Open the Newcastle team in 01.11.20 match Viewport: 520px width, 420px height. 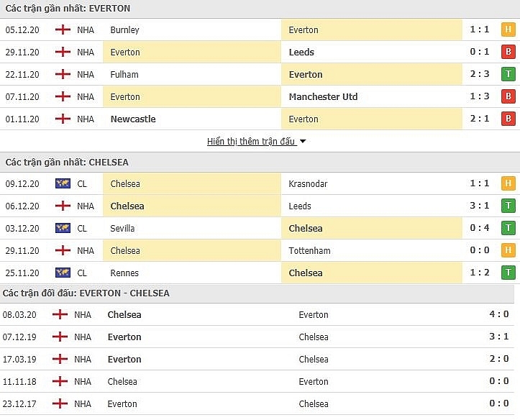click(x=133, y=119)
